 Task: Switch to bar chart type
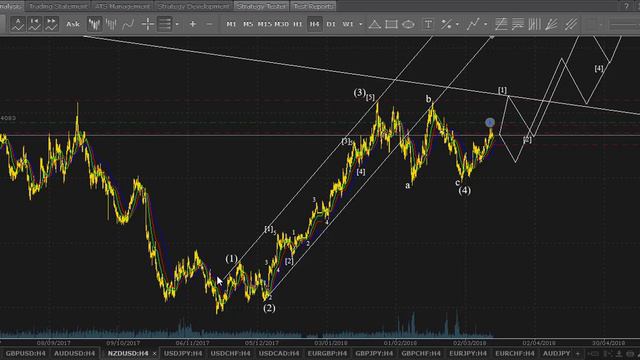pyautogui.click(x=111, y=24)
